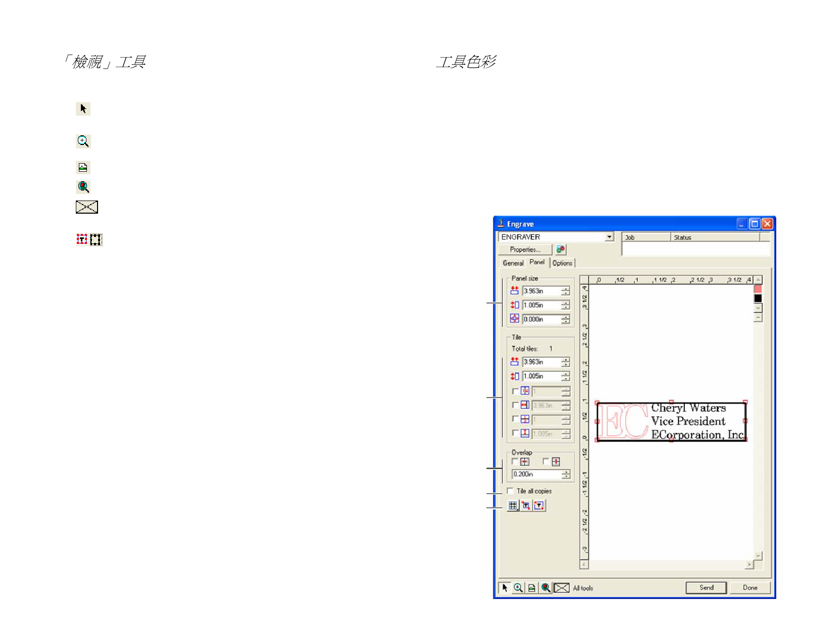Click the spinner on the 0.200in Overlap field
The image size is (834, 644).
(566, 474)
